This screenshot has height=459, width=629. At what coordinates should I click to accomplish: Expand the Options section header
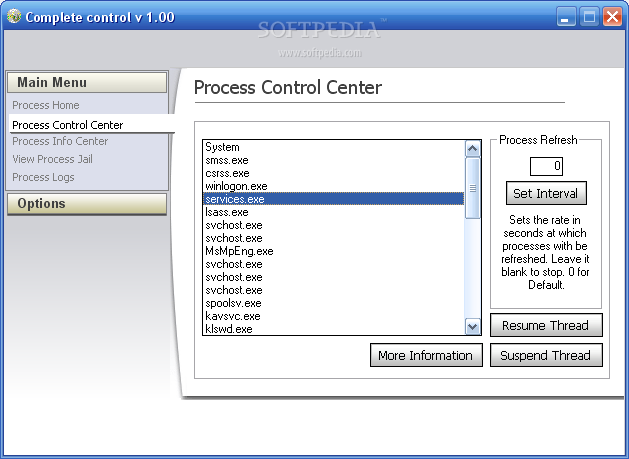[x=87, y=204]
